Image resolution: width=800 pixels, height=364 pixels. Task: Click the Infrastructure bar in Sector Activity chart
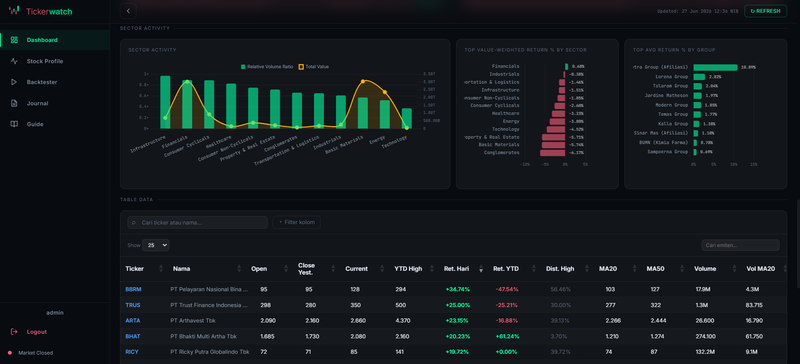click(165, 102)
